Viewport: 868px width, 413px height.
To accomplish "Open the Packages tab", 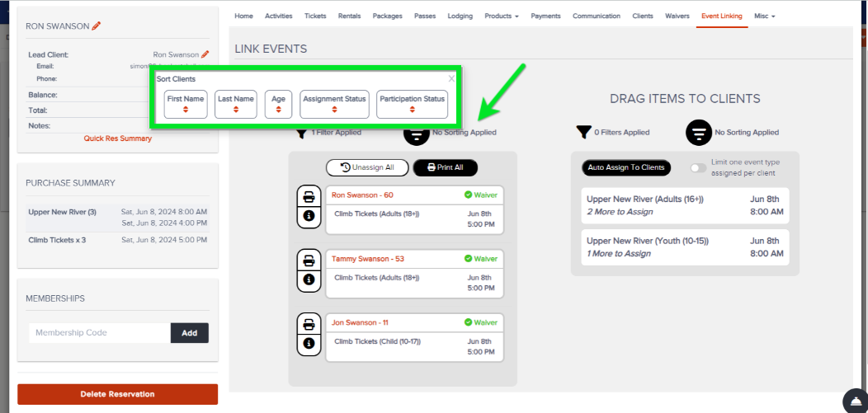I will click(x=388, y=16).
